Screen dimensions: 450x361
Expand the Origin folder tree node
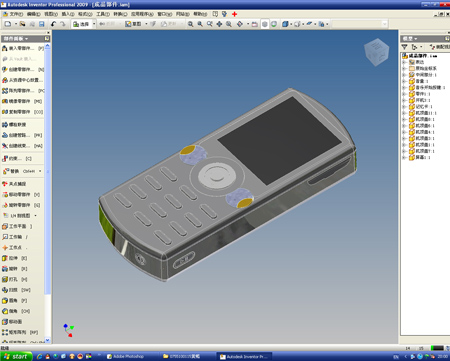tap(404, 68)
